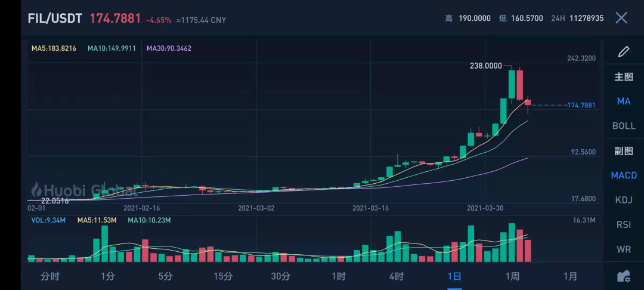
Task: Select the WR indicator
Action: pyautogui.click(x=624, y=249)
